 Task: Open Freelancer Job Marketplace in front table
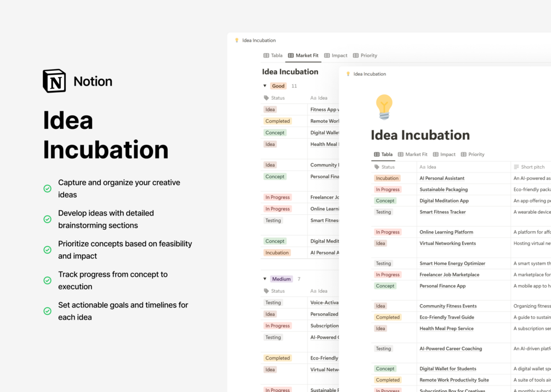(x=450, y=274)
